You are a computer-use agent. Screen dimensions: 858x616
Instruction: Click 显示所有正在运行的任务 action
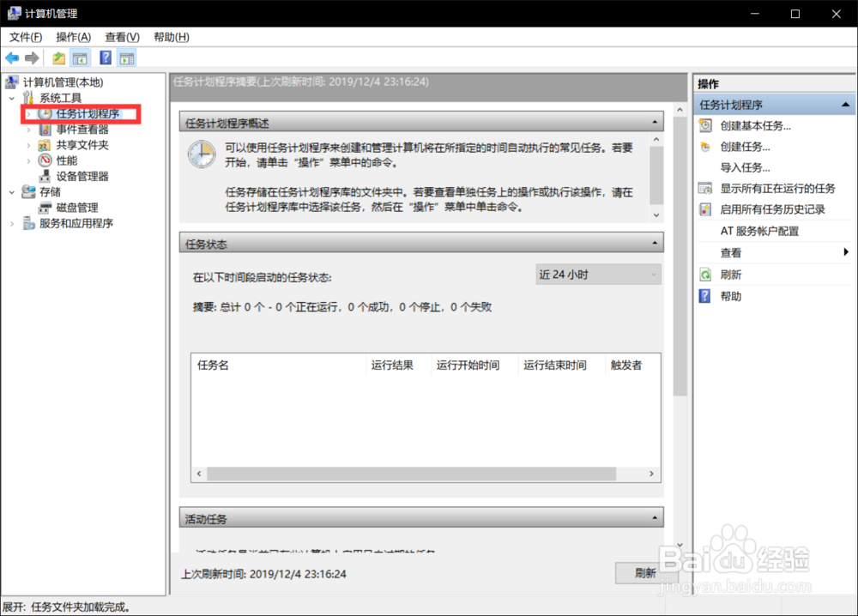[777, 189]
